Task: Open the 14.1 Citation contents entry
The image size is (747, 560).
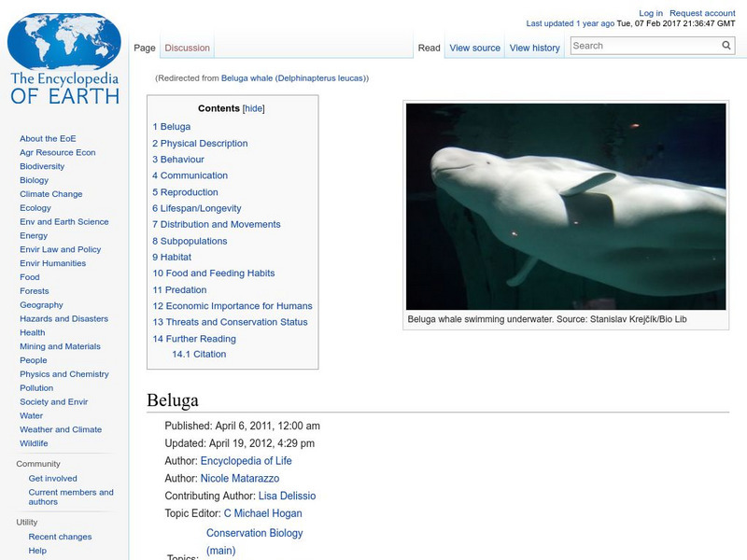Action: 199,355
